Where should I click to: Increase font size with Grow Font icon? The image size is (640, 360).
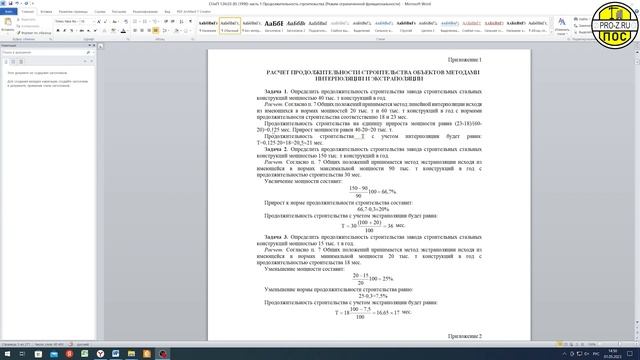[x=99, y=22]
